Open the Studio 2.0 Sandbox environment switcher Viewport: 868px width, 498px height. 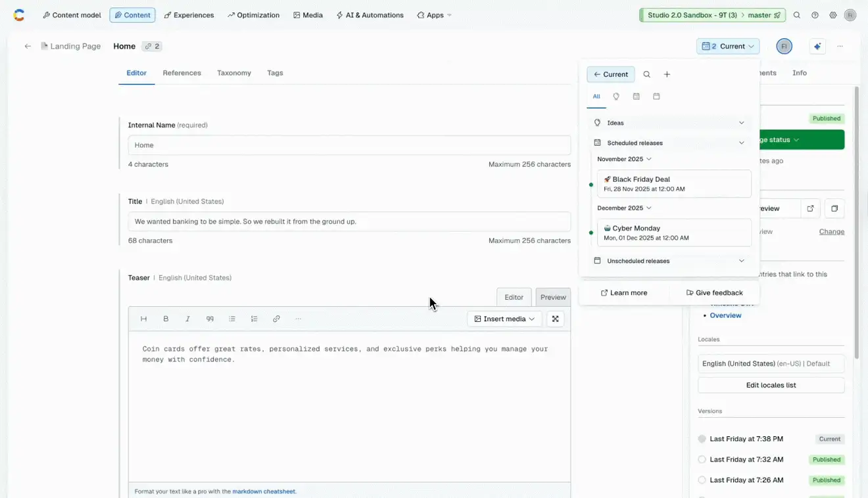click(x=712, y=15)
